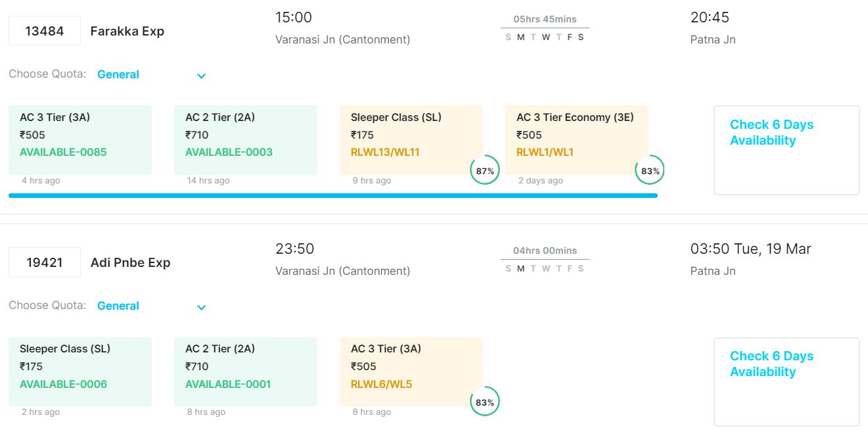Check 6 Days Availability for Adi Pnbe Exp

771,364
